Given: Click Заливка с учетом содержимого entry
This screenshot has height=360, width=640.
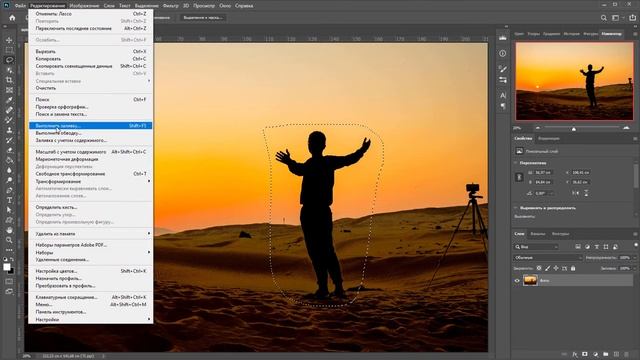Looking at the screenshot, I should (x=91, y=140).
